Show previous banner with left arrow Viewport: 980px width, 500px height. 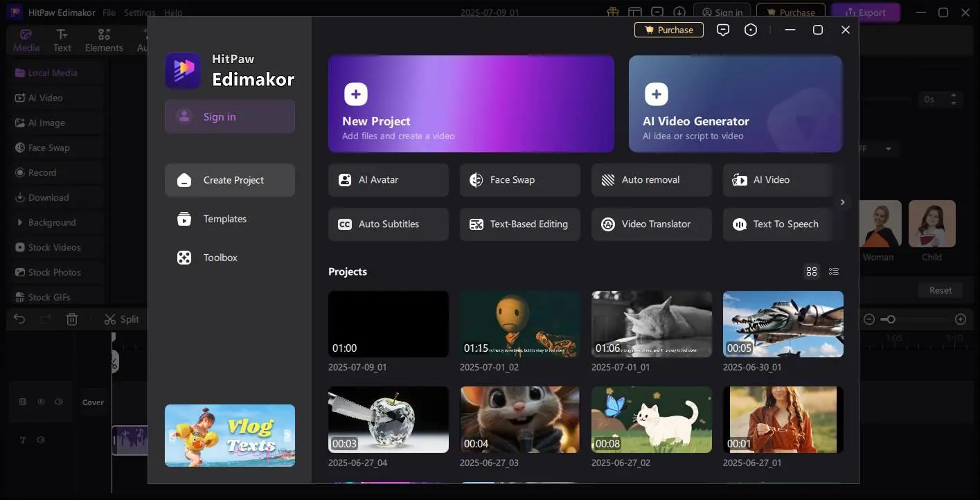tap(172, 436)
